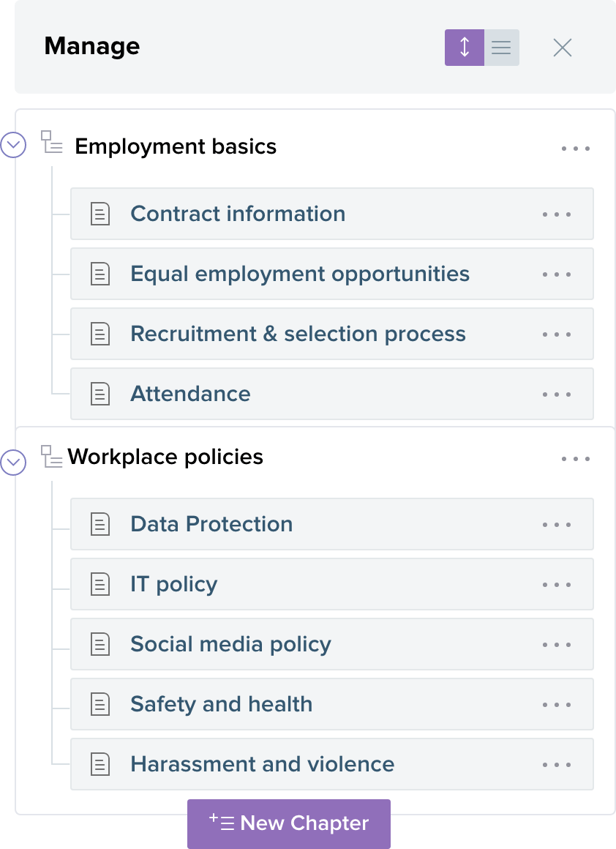616x849 pixels.
Task: Open the three-dot menu for Attendance
Action: click(x=557, y=394)
